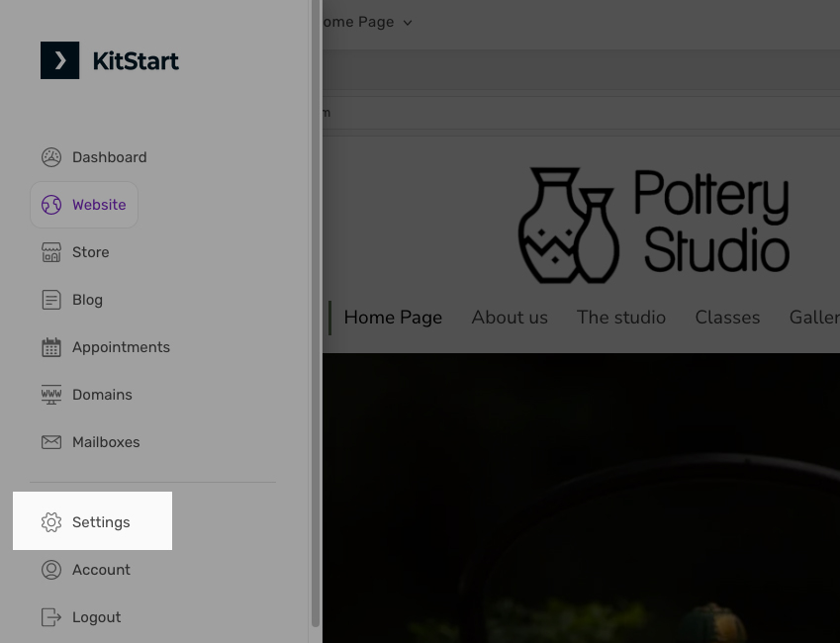This screenshot has height=643, width=840.
Task: Click the Logout exit icon
Action: coord(51,617)
